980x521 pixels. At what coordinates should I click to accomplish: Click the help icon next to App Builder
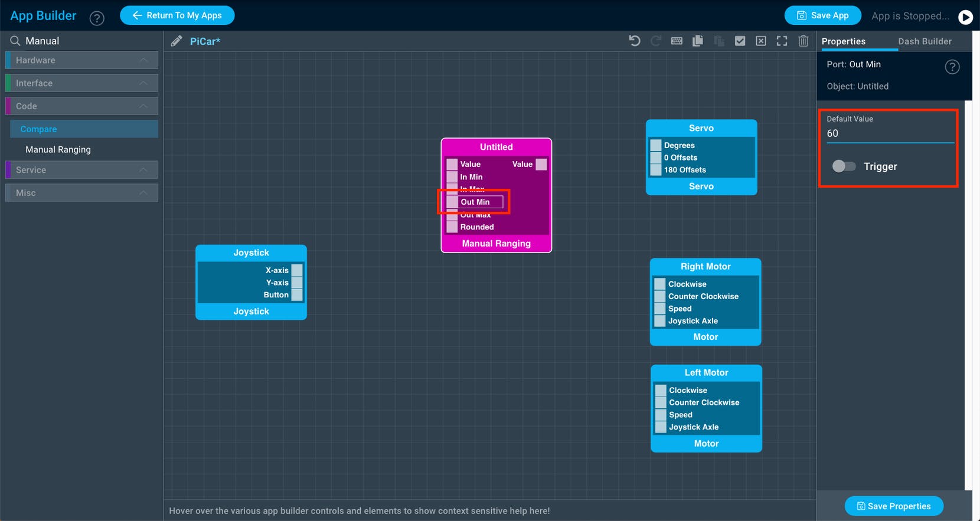(x=97, y=18)
